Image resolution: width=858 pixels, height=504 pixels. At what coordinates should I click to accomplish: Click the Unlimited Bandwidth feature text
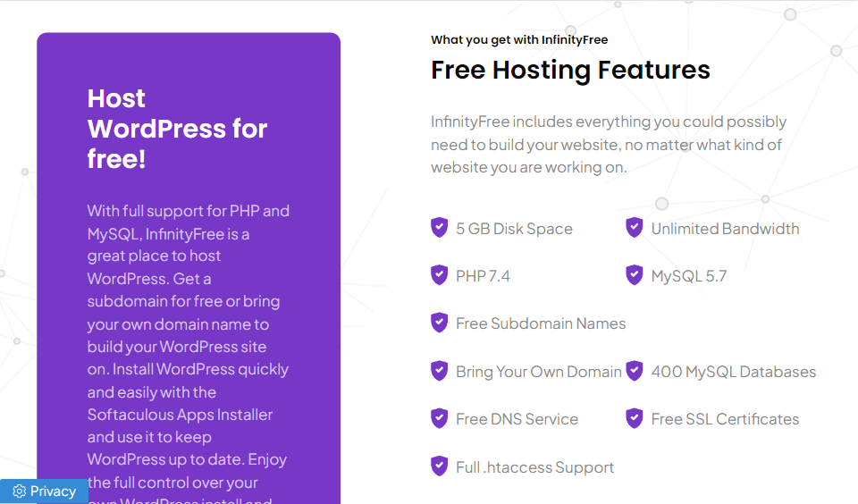click(725, 229)
